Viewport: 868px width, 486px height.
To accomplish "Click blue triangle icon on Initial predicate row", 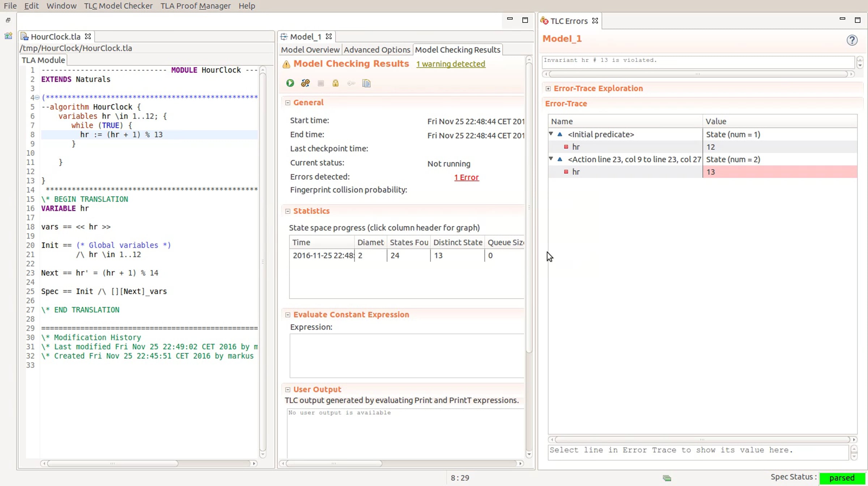I will 560,134.
